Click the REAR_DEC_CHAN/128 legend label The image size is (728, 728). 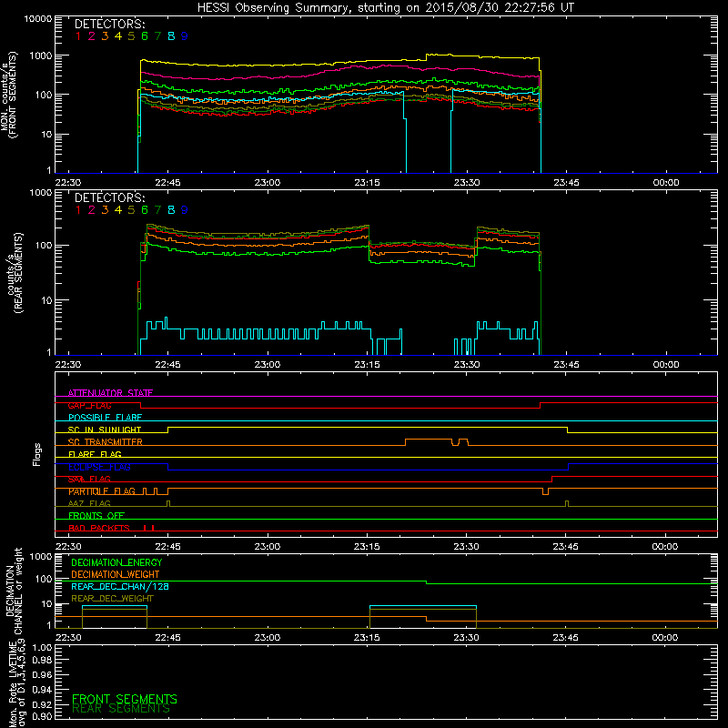(120, 586)
